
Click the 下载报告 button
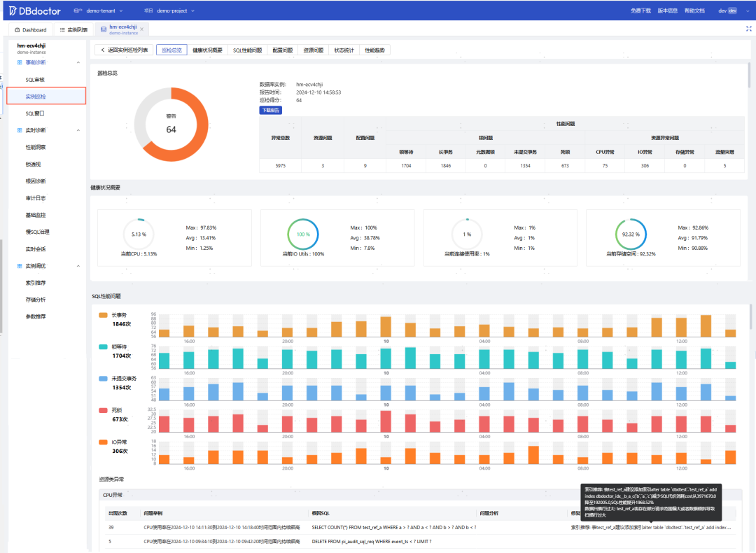(x=270, y=111)
